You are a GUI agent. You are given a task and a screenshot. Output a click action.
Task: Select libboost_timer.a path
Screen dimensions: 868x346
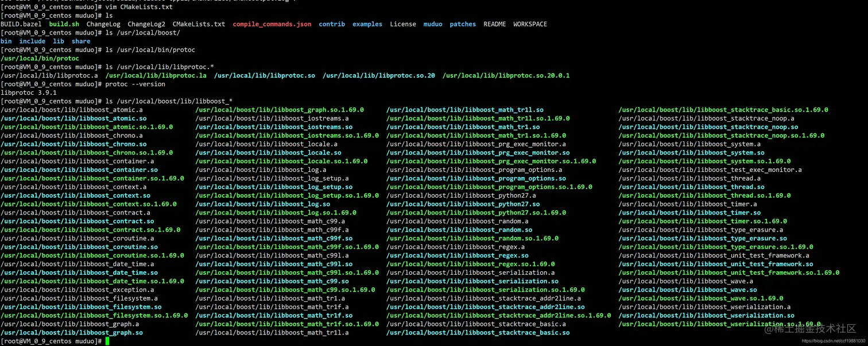(x=688, y=205)
